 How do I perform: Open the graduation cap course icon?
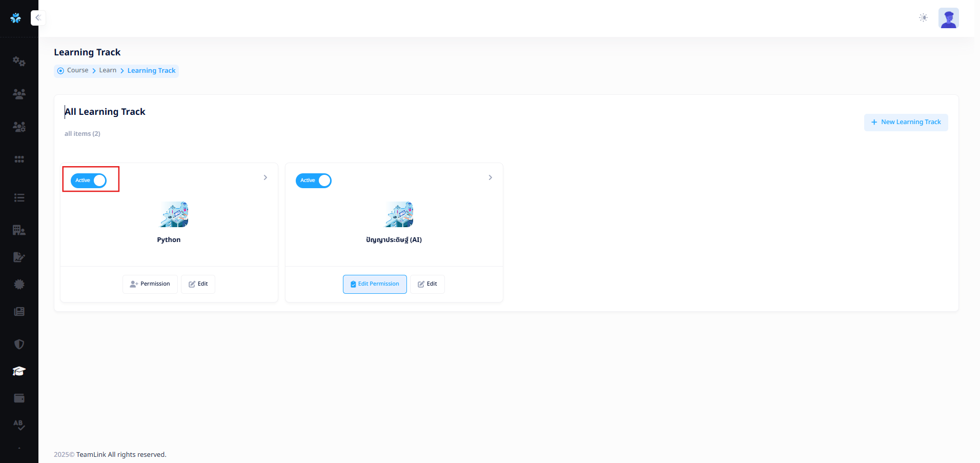tap(19, 371)
